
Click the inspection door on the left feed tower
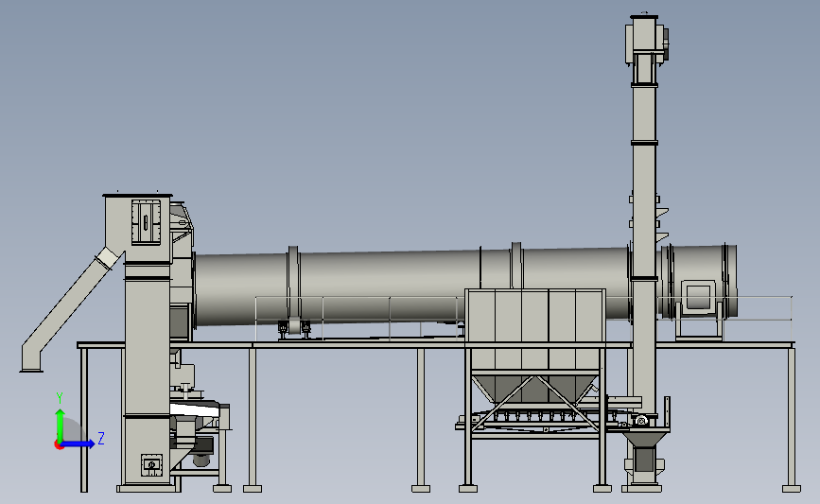point(146,221)
